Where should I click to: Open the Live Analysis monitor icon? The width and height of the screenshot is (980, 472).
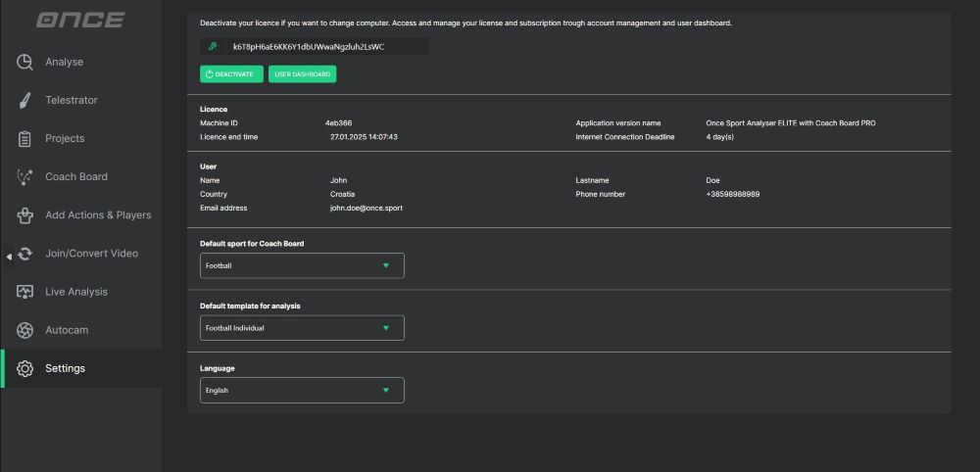tap(25, 292)
